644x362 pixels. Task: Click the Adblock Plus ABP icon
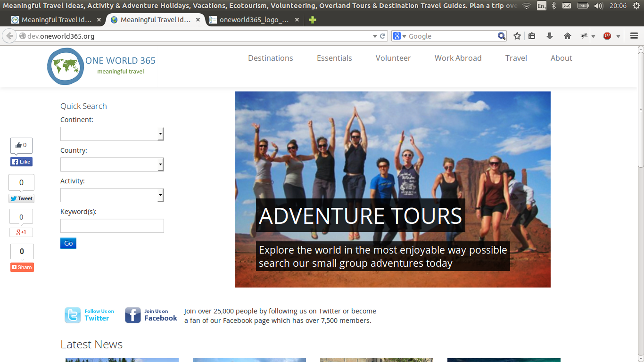(x=607, y=36)
